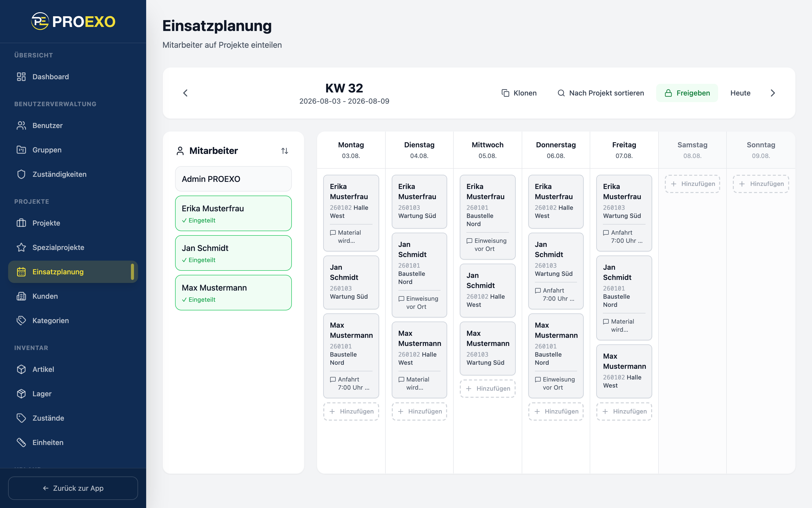The width and height of the screenshot is (812, 508).
Task: Jump to current week via Heute
Action: (740, 93)
